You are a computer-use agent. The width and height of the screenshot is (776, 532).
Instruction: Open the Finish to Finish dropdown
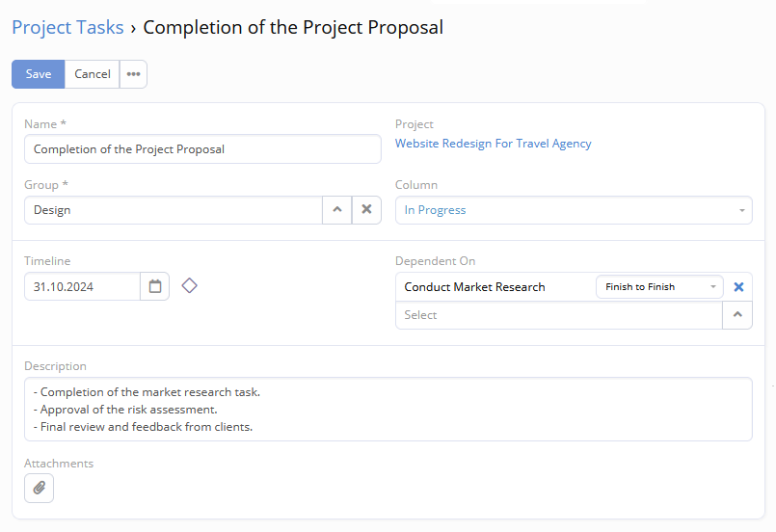[659, 287]
